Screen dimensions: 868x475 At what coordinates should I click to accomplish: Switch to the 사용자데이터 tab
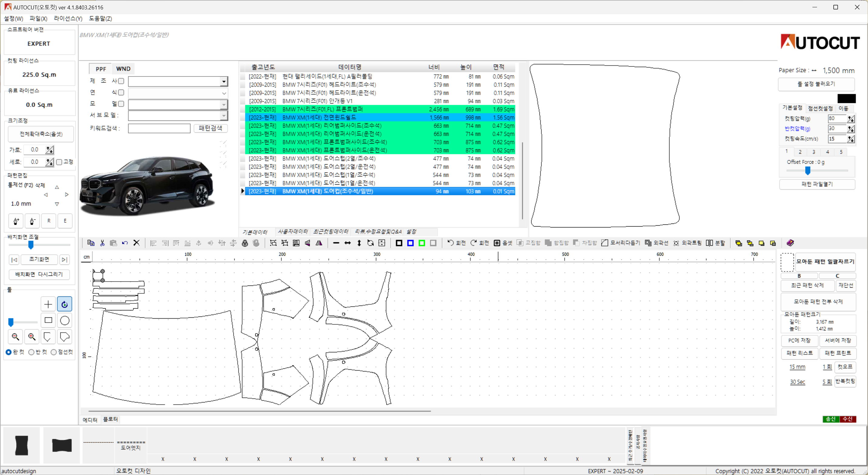292,232
